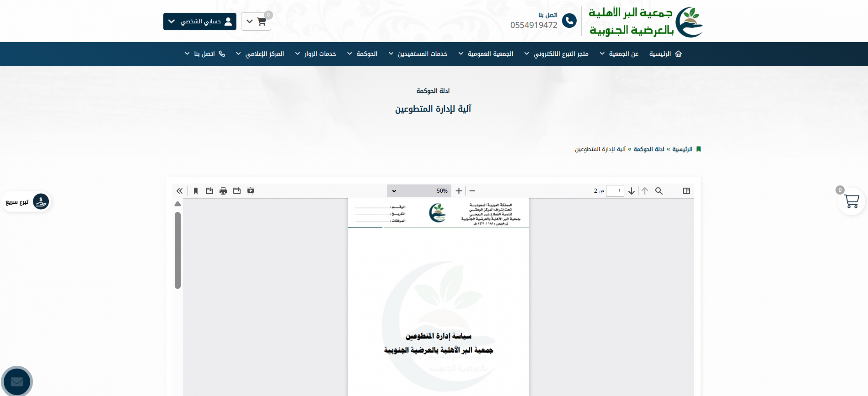
Task: Open the 50% zoom level dropdown
Action: click(x=419, y=191)
